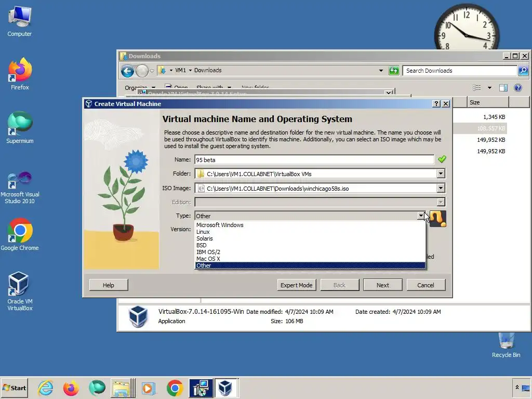This screenshot has height=399, width=532.
Task: Switch to VirtualBox Setup taskbar item
Action: point(201,388)
